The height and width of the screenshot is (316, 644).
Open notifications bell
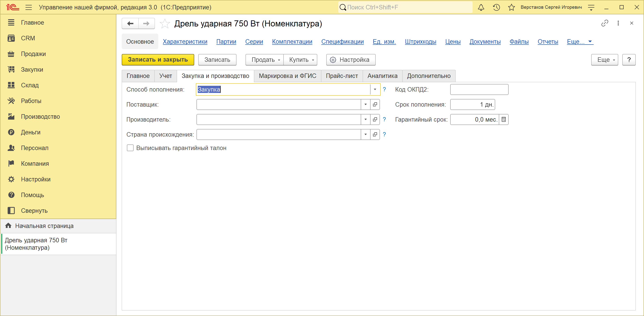pos(481,7)
